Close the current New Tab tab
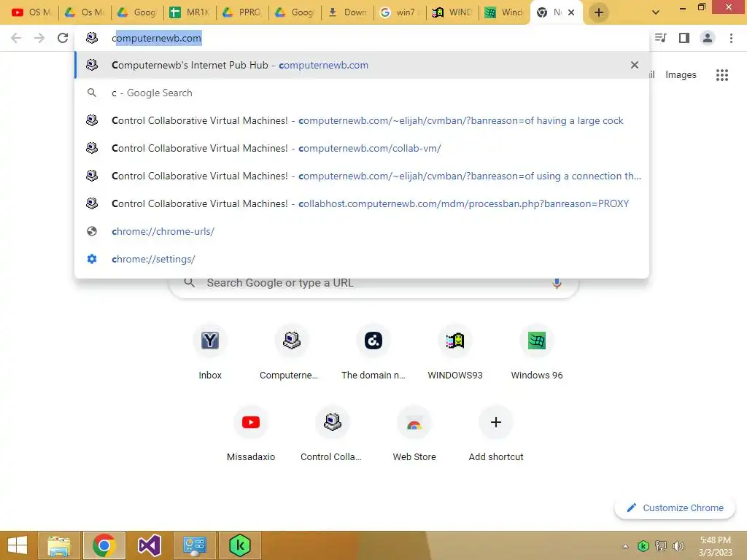Image resolution: width=747 pixels, height=560 pixels. coord(570,12)
